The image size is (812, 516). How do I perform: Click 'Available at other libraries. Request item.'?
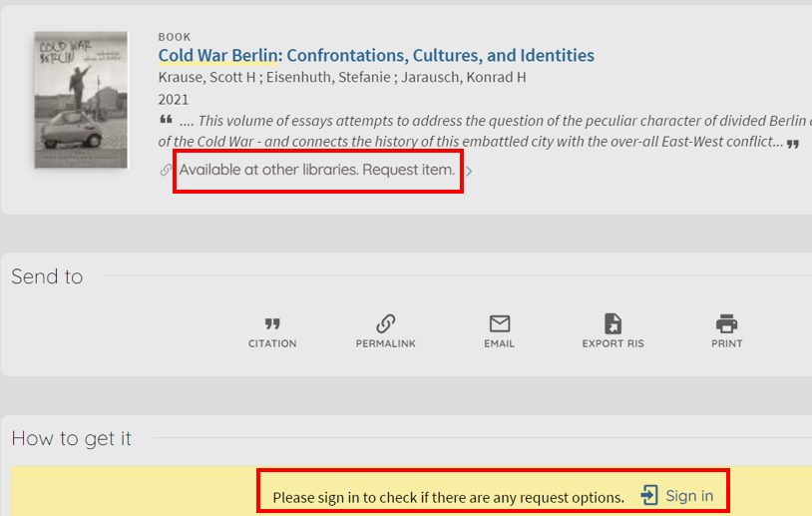(316, 170)
